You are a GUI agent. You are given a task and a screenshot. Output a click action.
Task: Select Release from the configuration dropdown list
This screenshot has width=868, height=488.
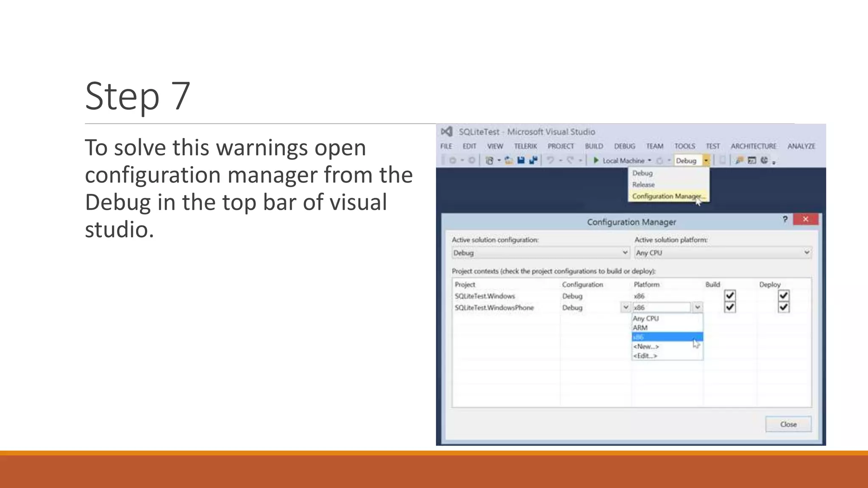668,185
